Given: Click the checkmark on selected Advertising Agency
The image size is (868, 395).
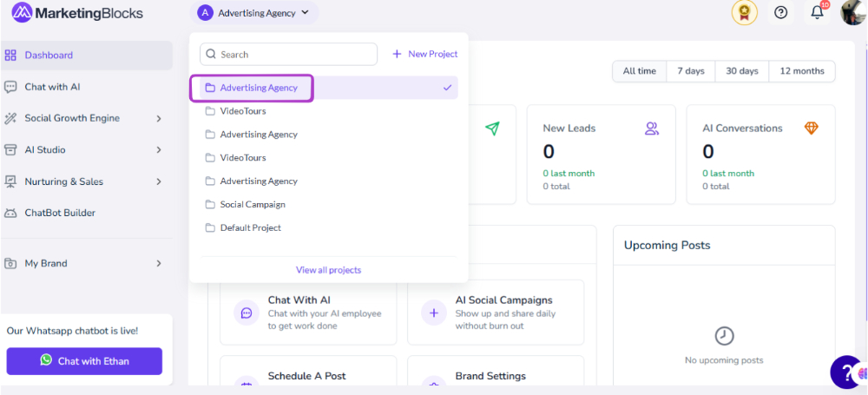Looking at the screenshot, I should tap(448, 88).
